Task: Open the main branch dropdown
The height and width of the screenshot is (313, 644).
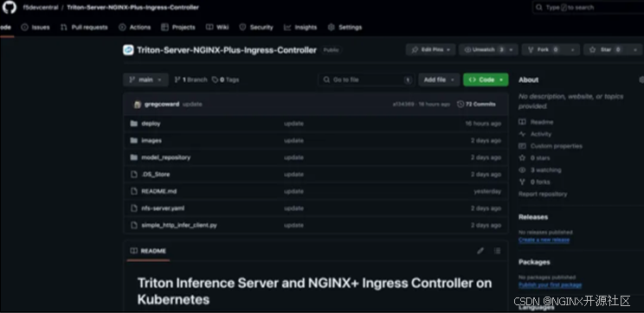Action: pos(145,80)
